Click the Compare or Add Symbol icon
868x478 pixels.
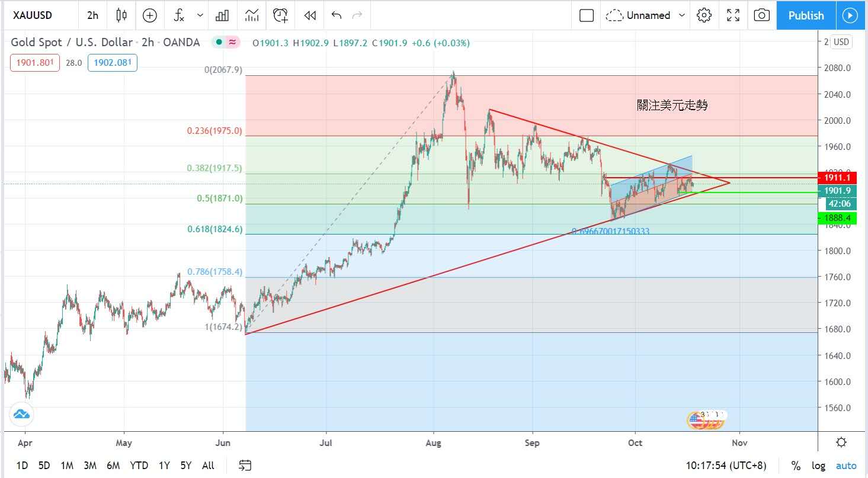click(150, 15)
